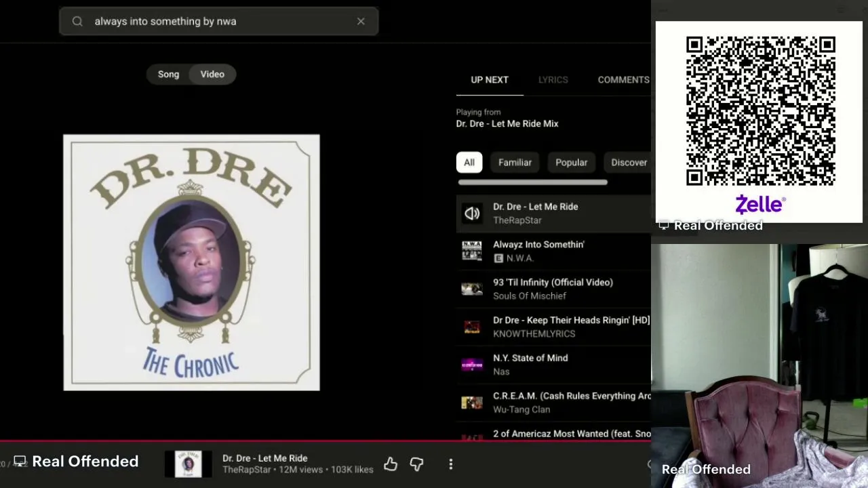The image size is (868, 488).
Task: Click the N.Y. State of Mind thumbnail
Action: [472, 365]
